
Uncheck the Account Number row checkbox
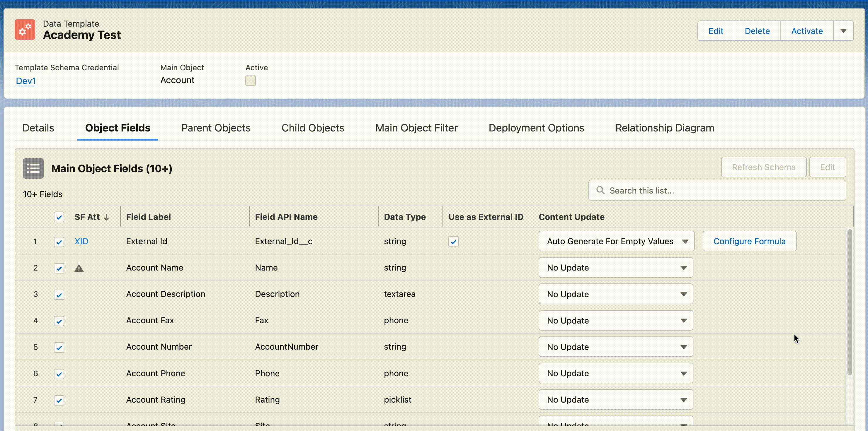point(59,348)
